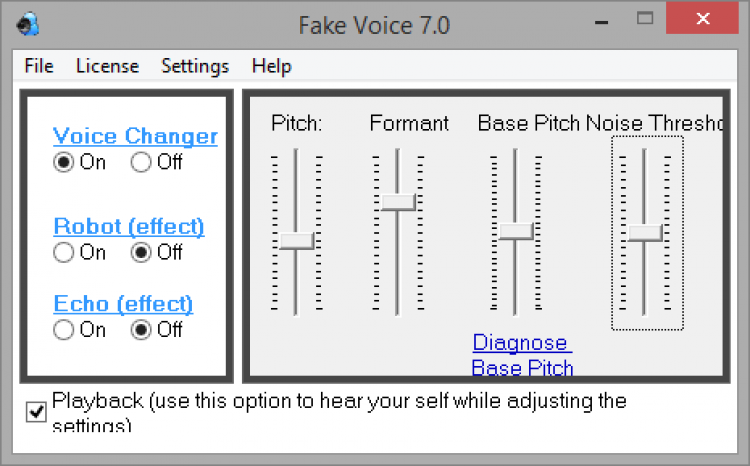Open Diagnose Base Pitch link
750x466 pixels.
tap(522, 355)
